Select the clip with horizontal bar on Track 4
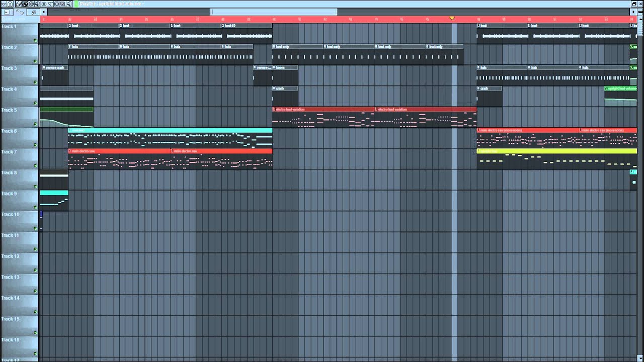 [x=66, y=96]
